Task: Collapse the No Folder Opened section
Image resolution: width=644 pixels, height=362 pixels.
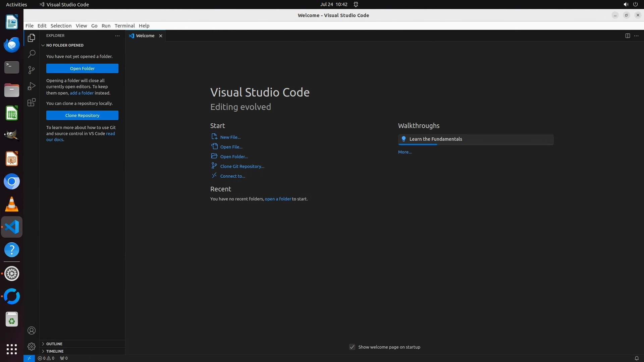Action: click(x=65, y=45)
